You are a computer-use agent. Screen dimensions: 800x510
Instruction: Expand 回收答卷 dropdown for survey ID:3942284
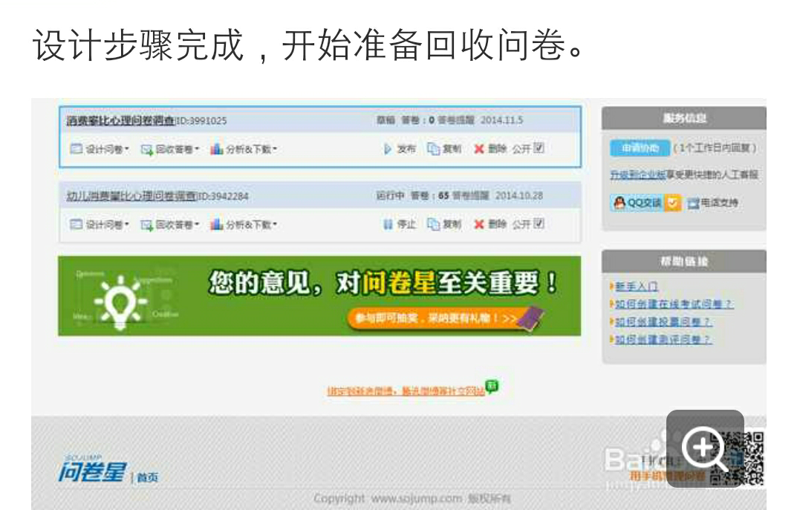pos(170,224)
